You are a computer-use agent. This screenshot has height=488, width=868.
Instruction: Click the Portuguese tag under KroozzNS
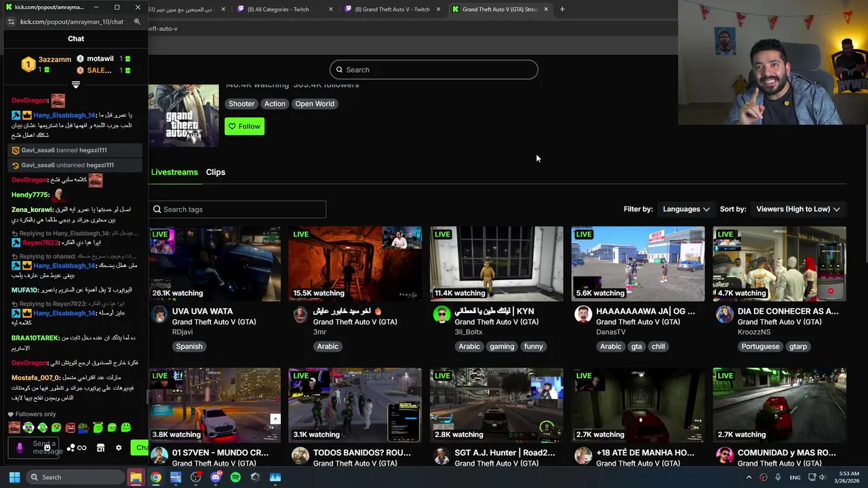click(x=760, y=346)
